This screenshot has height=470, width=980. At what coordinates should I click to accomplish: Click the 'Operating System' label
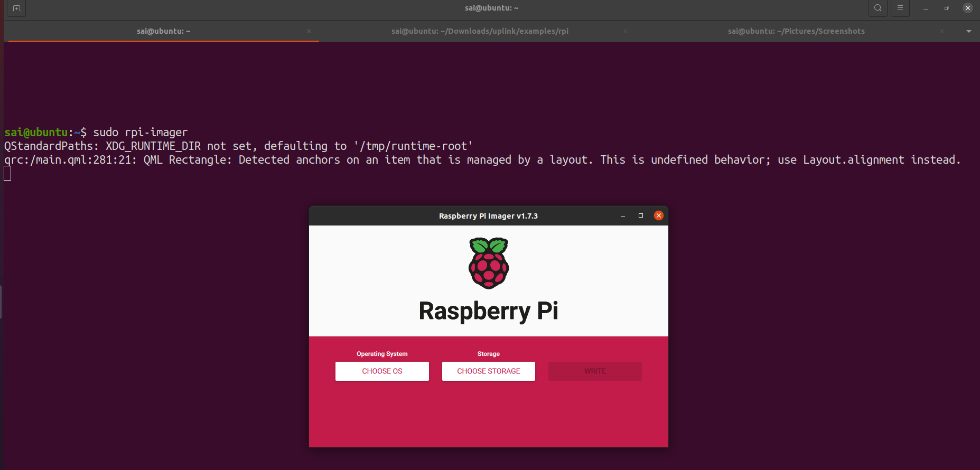pos(382,354)
